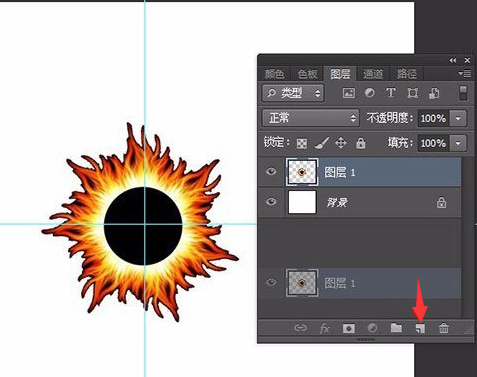Select the 图层 tab
Image resolution: width=477 pixels, height=377 pixels.
(340, 74)
